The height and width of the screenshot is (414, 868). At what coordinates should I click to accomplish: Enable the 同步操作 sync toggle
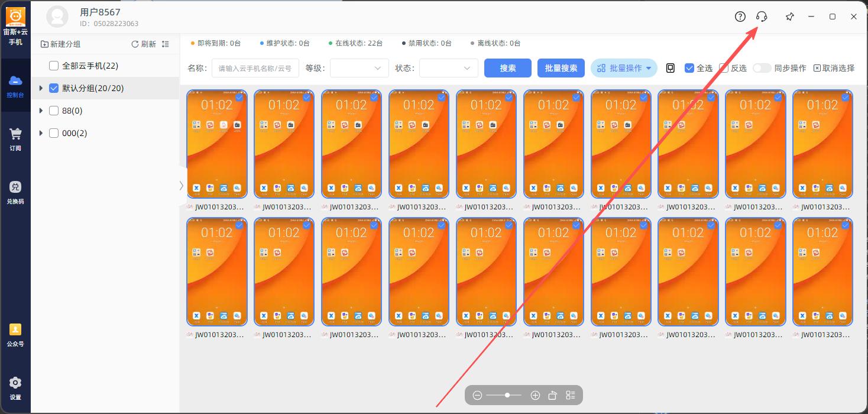tap(762, 68)
